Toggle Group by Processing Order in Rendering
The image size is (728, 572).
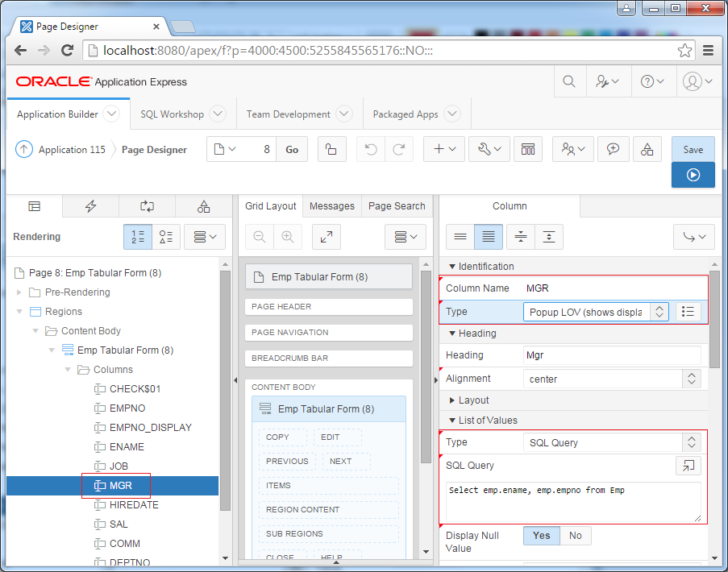pyautogui.click(x=138, y=237)
